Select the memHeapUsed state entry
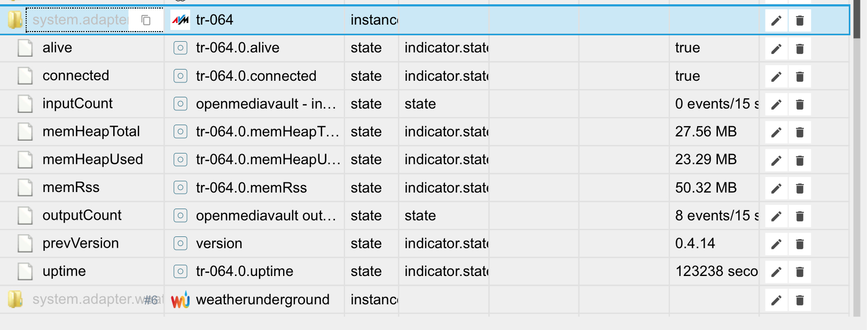Screen dimensions: 868x330 (x=92, y=159)
